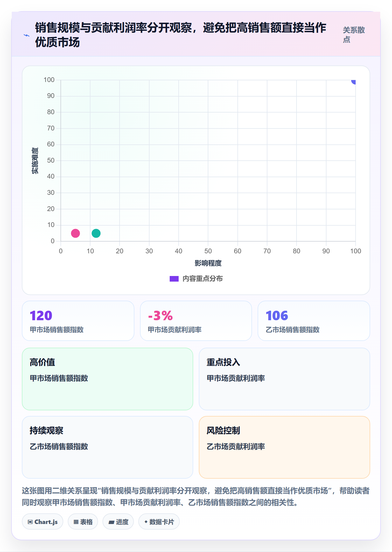Click the main title starting with 销售规模与贡献利润率
Viewport: 392px width, 552px height.
coord(181,35)
